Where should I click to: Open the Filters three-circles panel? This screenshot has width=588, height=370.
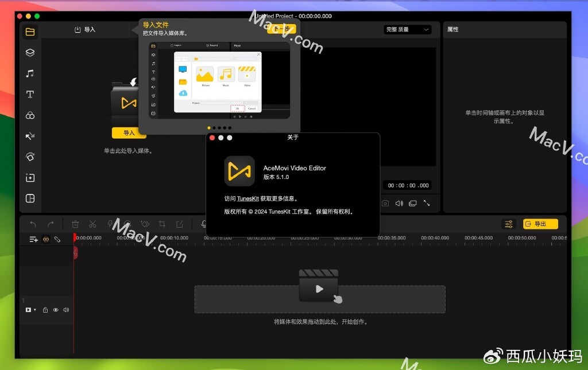pos(30,115)
